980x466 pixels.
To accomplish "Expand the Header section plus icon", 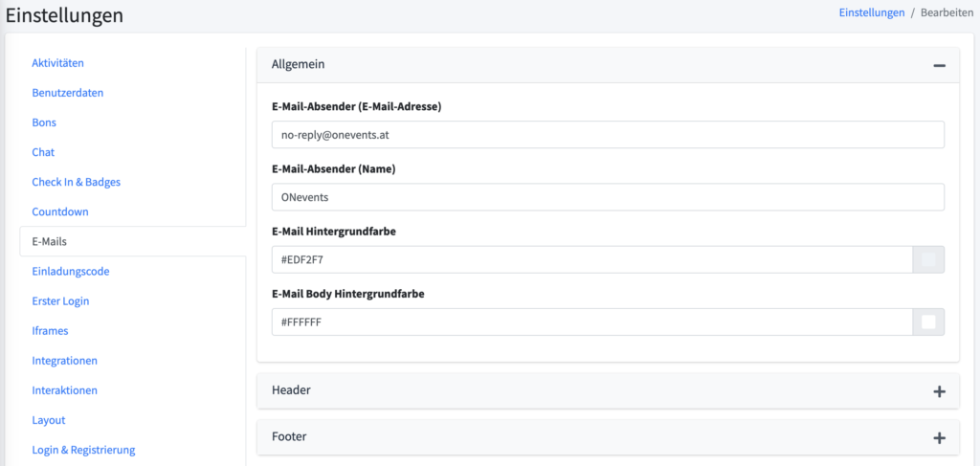I will click(x=939, y=391).
